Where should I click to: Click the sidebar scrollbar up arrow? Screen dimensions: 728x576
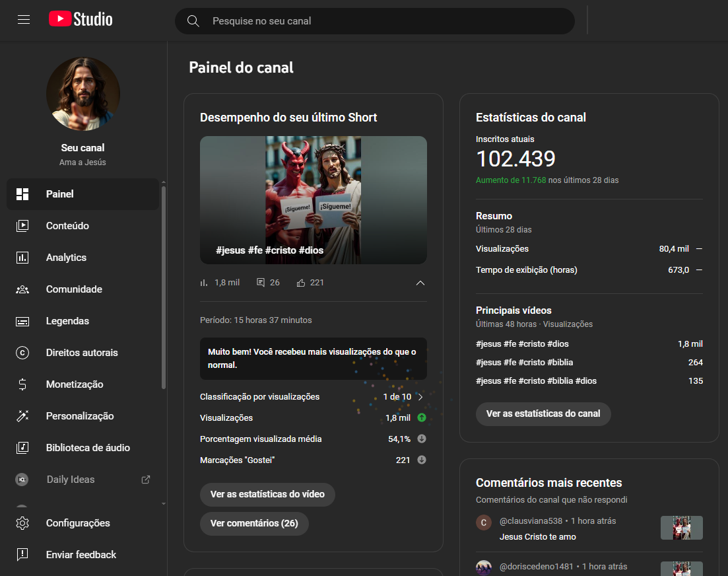click(x=164, y=182)
